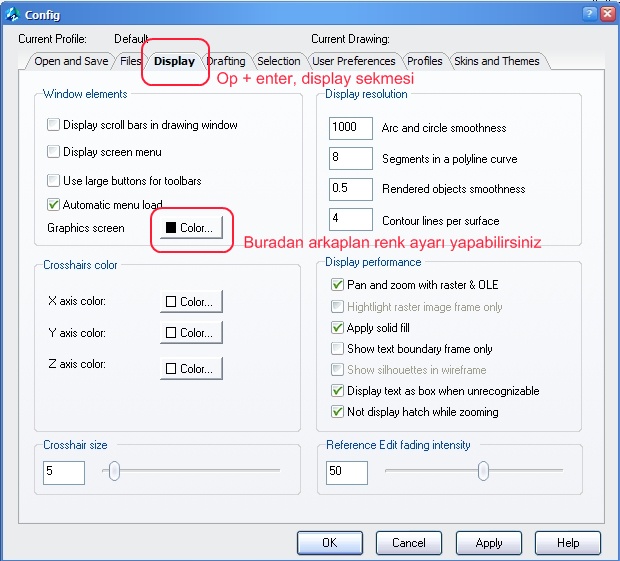The height and width of the screenshot is (561, 620).
Task: Click the Crosshair size slider handle
Action: (114, 470)
